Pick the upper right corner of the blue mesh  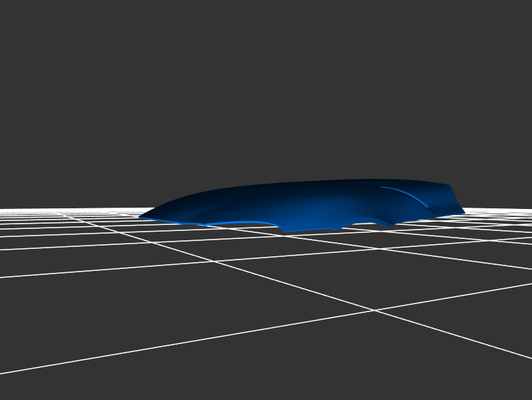(450, 186)
